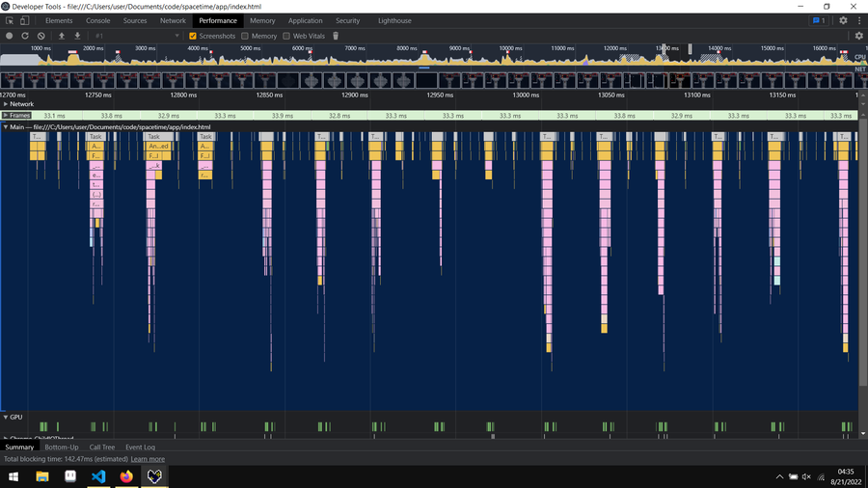The height and width of the screenshot is (488, 868).
Task: Enable the Memory checkbox
Action: 245,36
